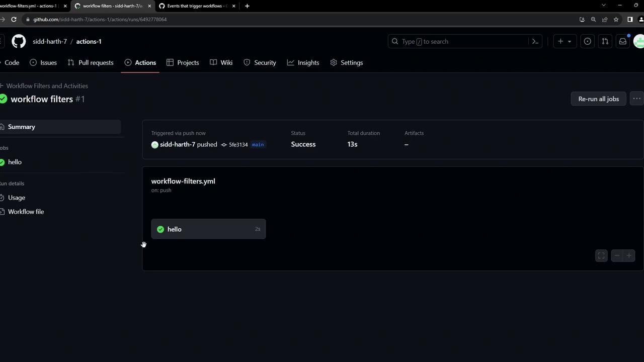Open the command palette icon in search bar
Screen dimensions: 644x362
pyautogui.click(x=535, y=41)
